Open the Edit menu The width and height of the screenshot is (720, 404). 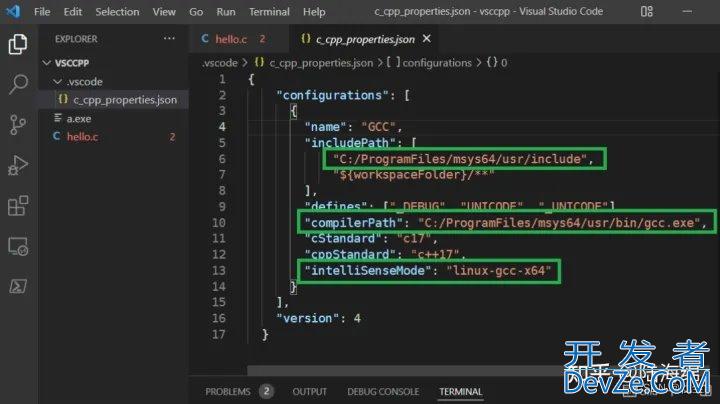tap(73, 11)
